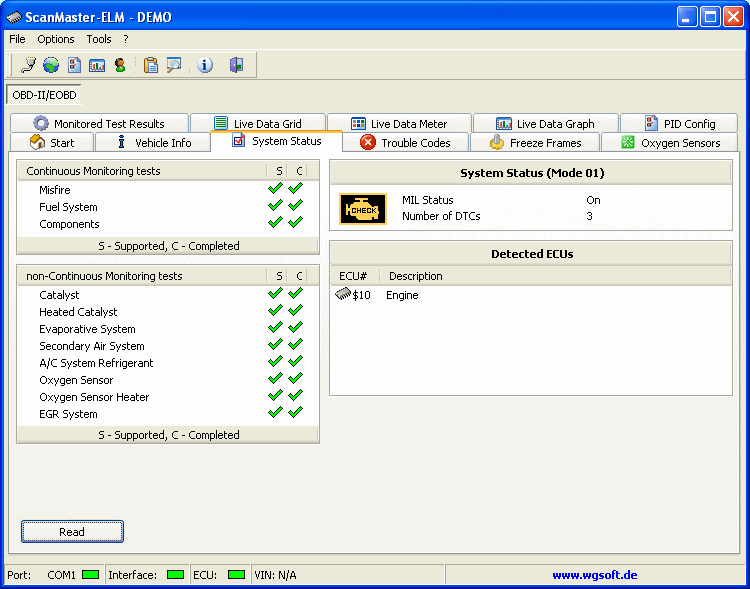Select the OBD-II/EOBD protocol tab
The image size is (750, 589).
point(44,95)
